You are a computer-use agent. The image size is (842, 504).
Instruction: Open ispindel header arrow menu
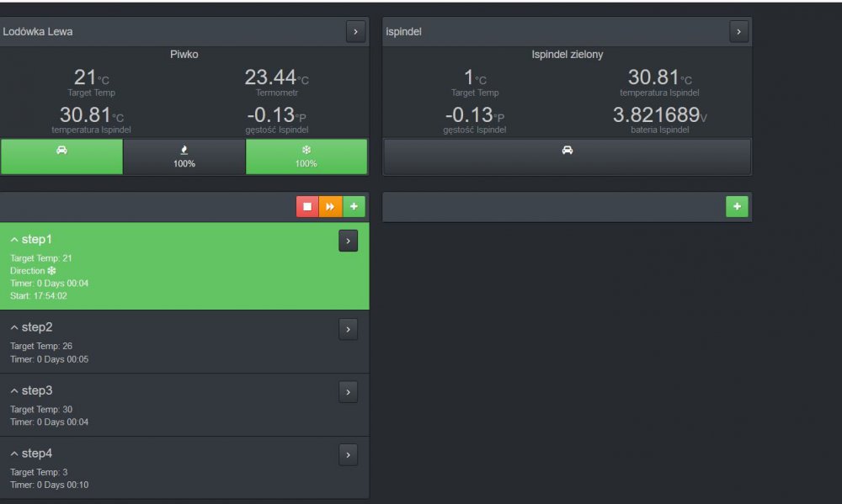(x=738, y=32)
